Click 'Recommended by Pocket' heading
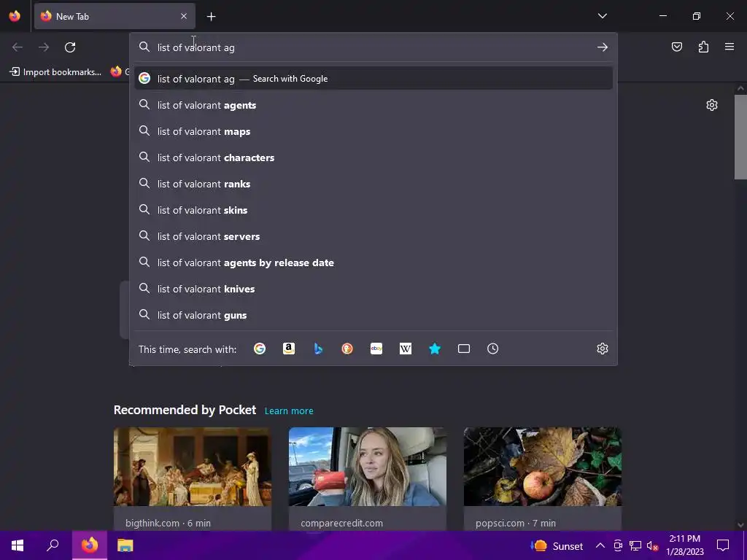 coord(185,410)
